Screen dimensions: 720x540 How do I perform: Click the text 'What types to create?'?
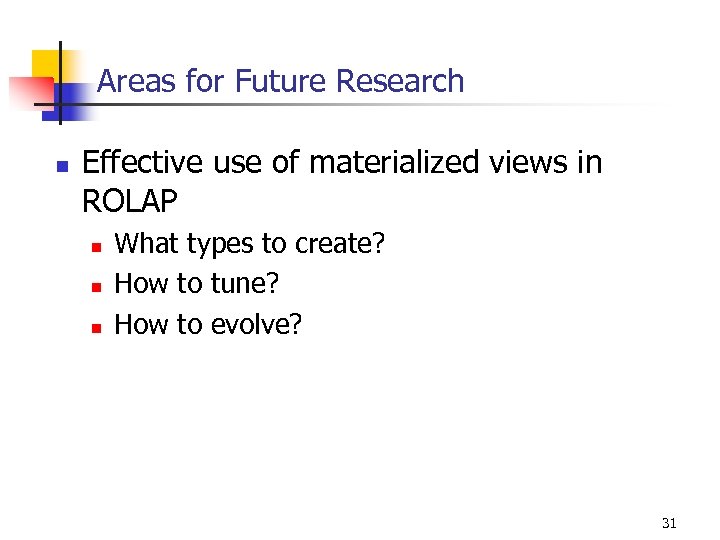tap(250, 244)
